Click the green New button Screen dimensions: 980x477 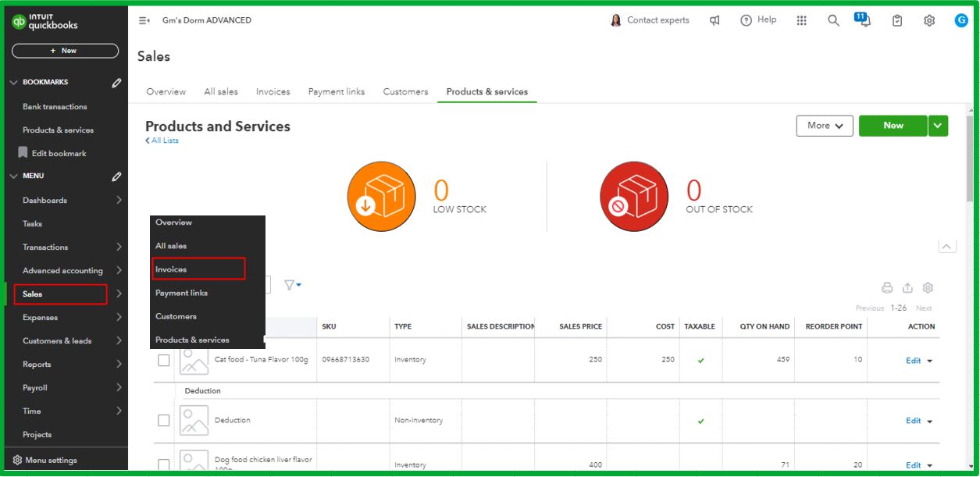893,126
